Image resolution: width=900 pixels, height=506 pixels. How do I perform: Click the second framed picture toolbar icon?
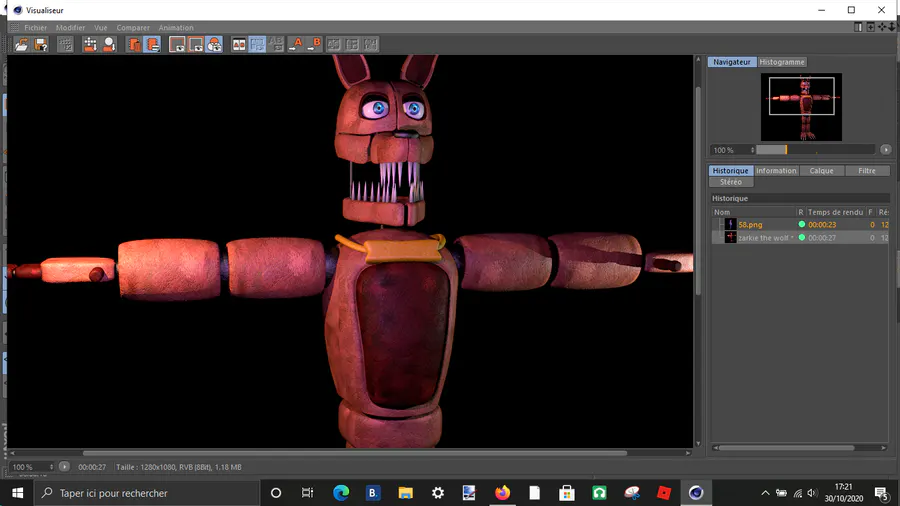[196, 45]
